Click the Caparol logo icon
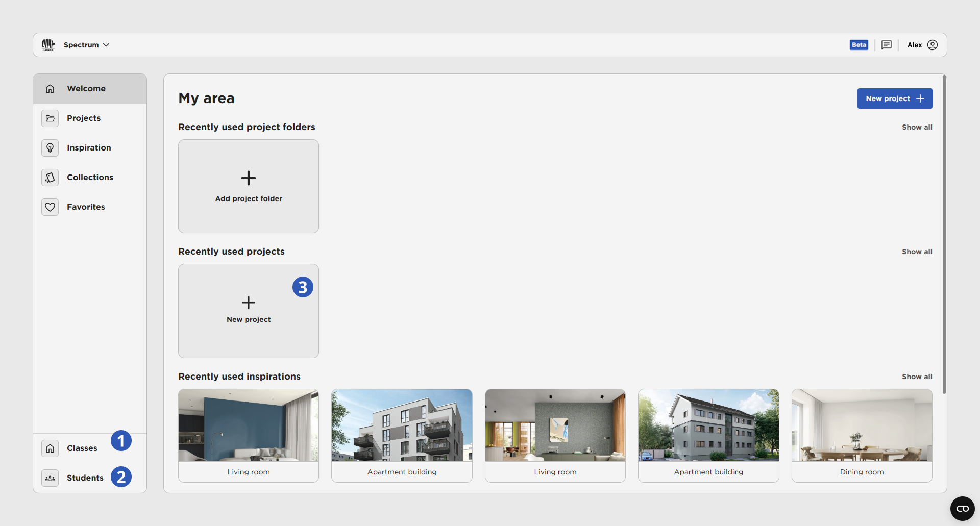Image resolution: width=980 pixels, height=526 pixels. [48, 45]
